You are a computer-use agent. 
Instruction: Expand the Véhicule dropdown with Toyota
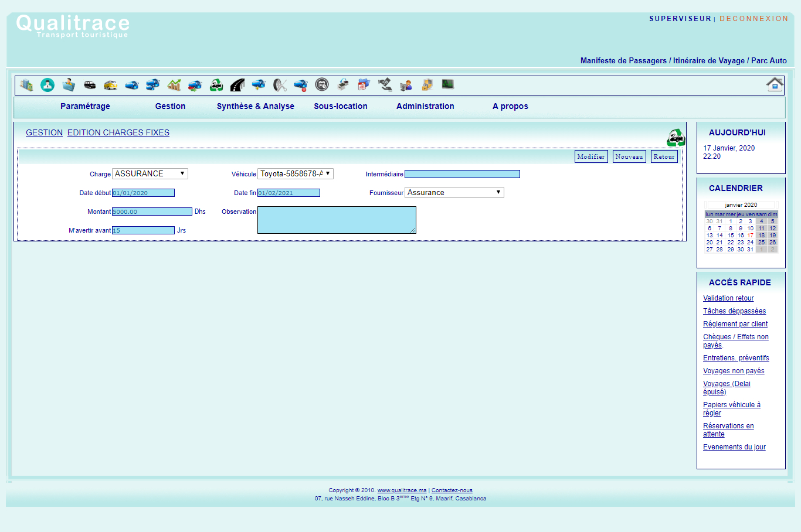click(x=296, y=174)
